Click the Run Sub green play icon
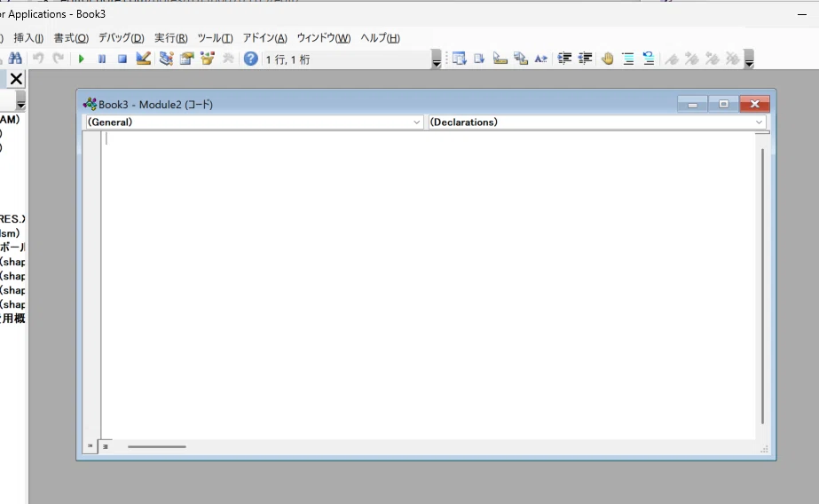The image size is (819, 504). pyautogui.click(x=81, y=59)
